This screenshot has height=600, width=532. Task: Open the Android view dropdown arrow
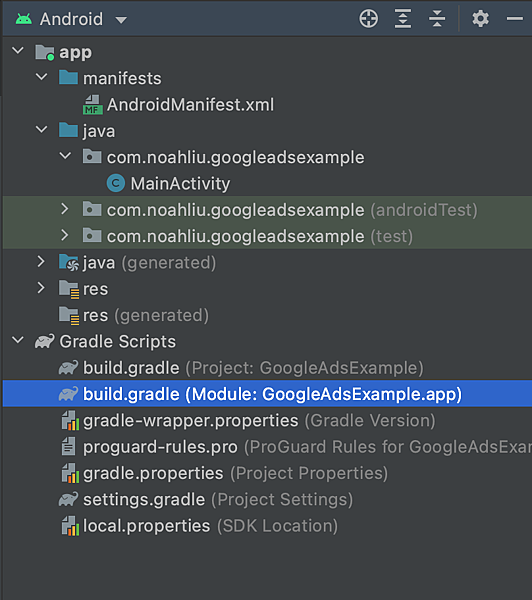(x=121, y=20)
